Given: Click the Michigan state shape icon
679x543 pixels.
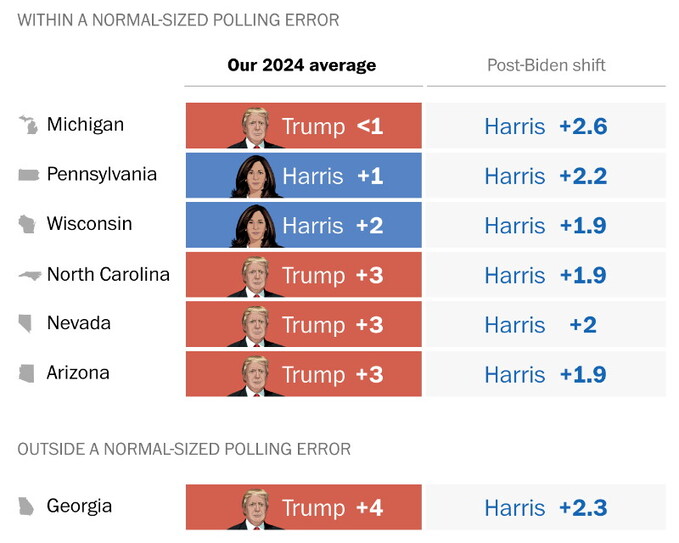Looking at the screenshot, I should pos(28,125).
